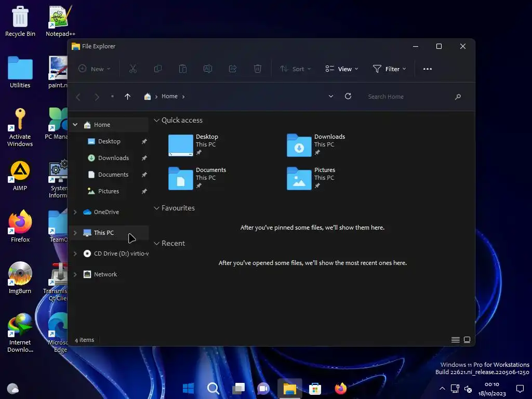Unpin Desktop using its sidebar pin icon
Screen dimensions: 532x399
click(144, 141)
